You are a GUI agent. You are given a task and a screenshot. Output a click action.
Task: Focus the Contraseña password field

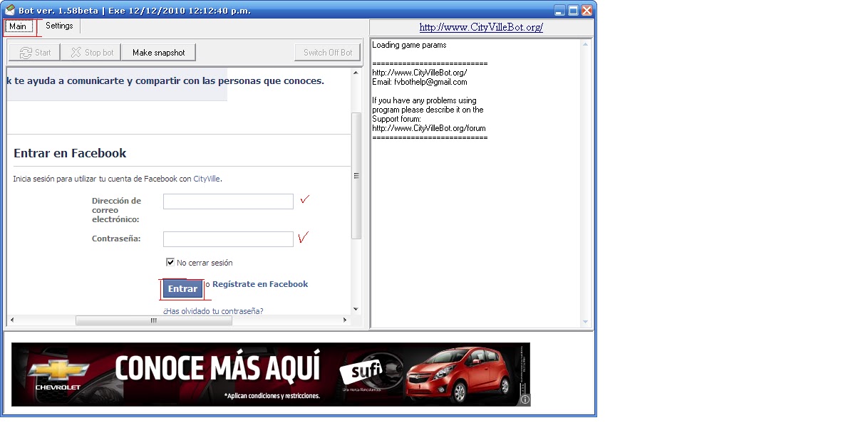point(228,239)
